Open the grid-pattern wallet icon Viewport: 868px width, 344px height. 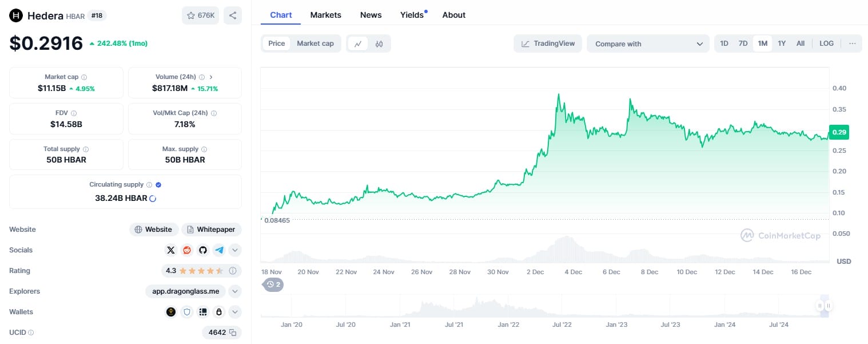[203, 312]
